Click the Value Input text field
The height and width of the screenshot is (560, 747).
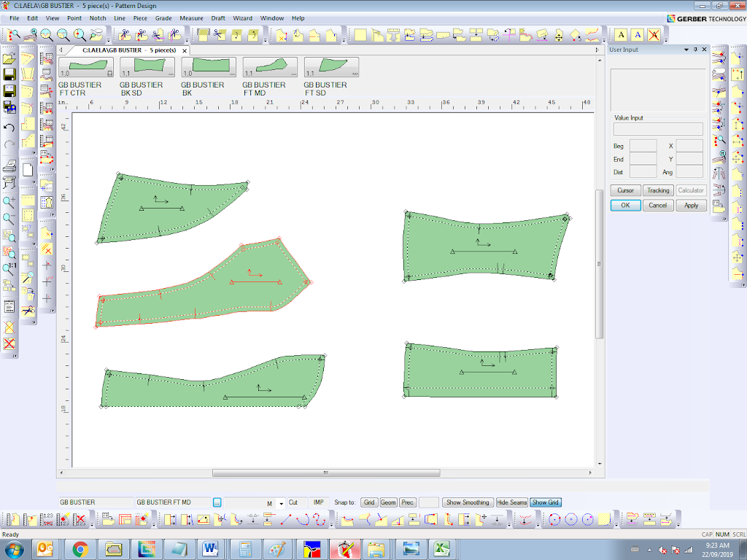click(x=658, y=128)
